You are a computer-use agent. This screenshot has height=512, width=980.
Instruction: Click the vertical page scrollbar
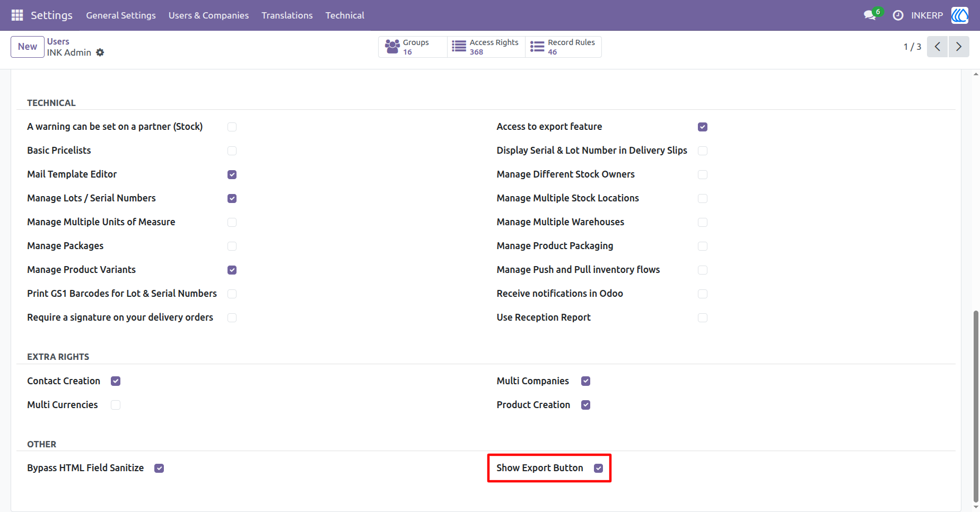976,405
